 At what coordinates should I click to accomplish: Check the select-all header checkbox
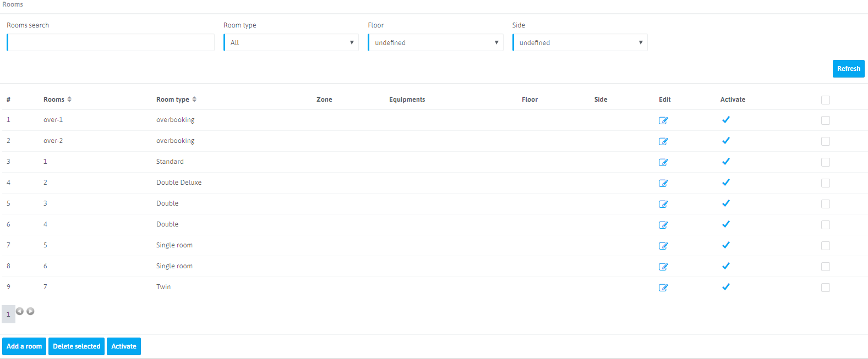click(x=825, y=100)
